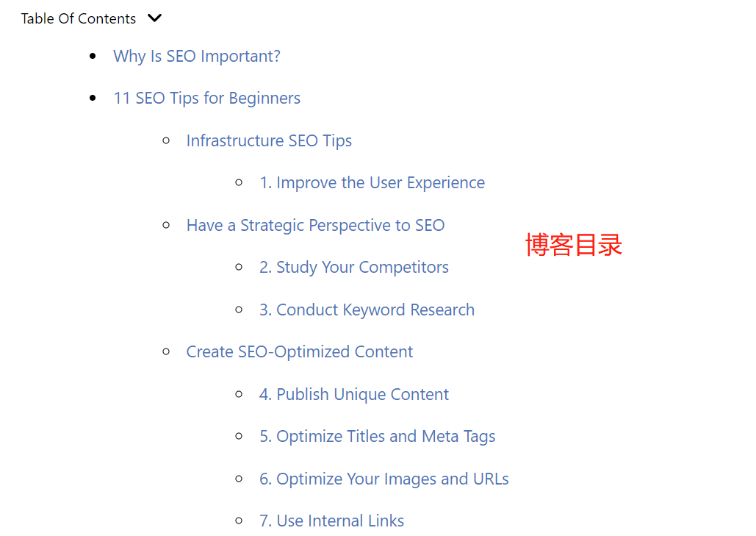Screen dimensions: 756x536
Task: Open 3. Conduct Keyword Research link
Action: [367, 310]
